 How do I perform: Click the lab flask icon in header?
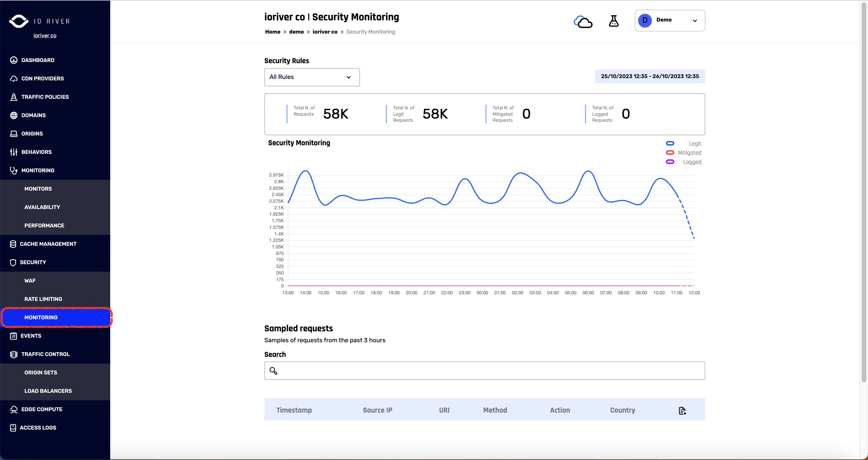pyautogui.click(x=614, y=21)
